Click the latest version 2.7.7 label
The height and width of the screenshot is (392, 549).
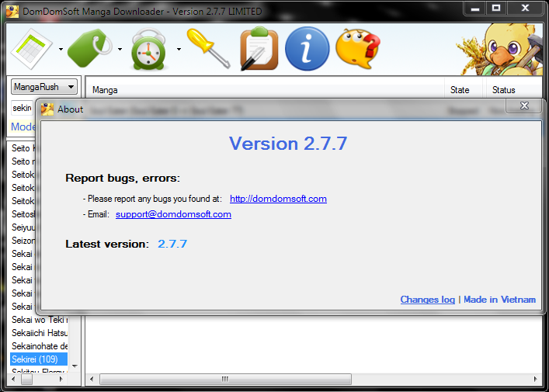click(x=172, y=244)
